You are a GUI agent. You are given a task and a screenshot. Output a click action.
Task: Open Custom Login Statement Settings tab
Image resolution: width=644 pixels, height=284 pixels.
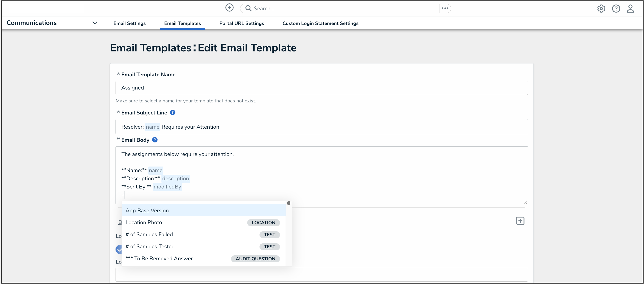pyautogui.click(x=320, y=23)
